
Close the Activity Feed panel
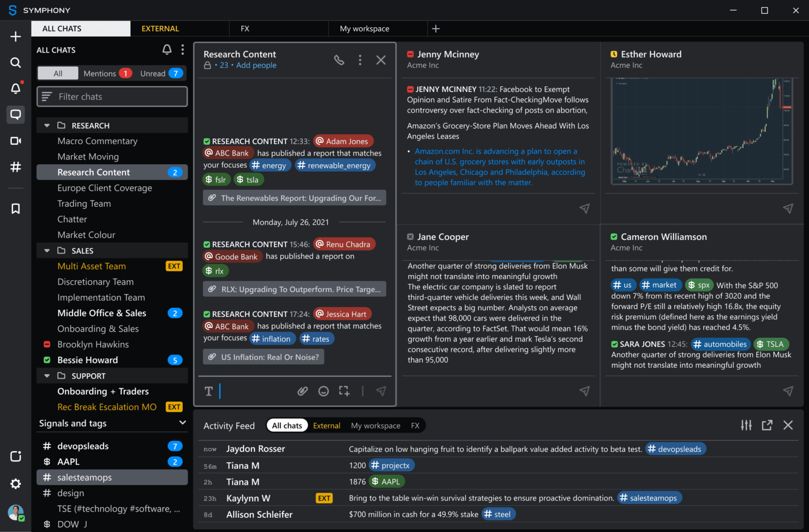(x=788, y=425)
